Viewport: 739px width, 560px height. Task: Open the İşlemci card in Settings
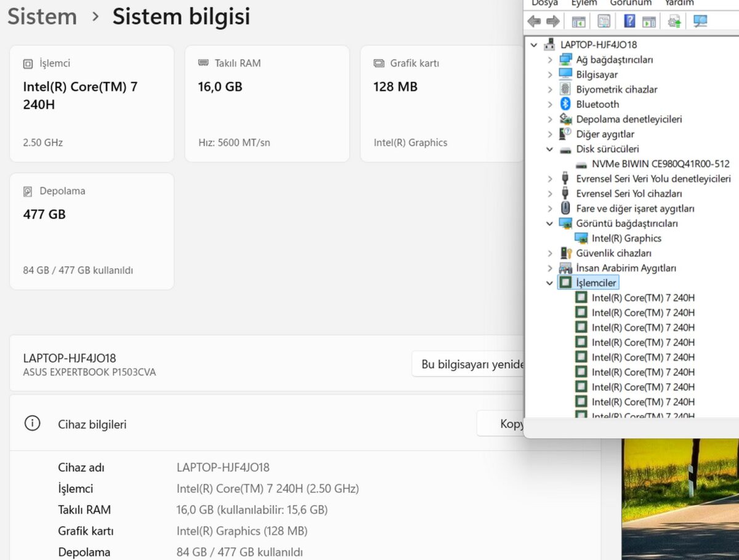coord(92,104)
